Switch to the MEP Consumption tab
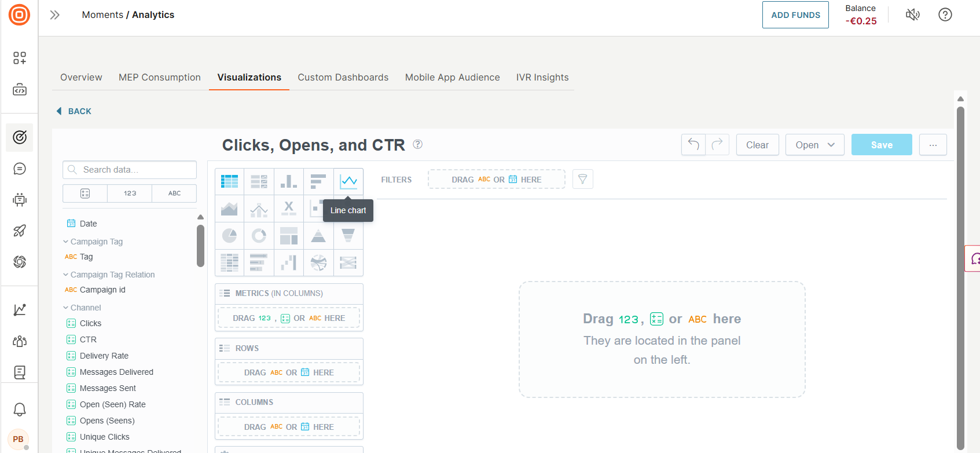The image size is (980, 453). (160, 77)
